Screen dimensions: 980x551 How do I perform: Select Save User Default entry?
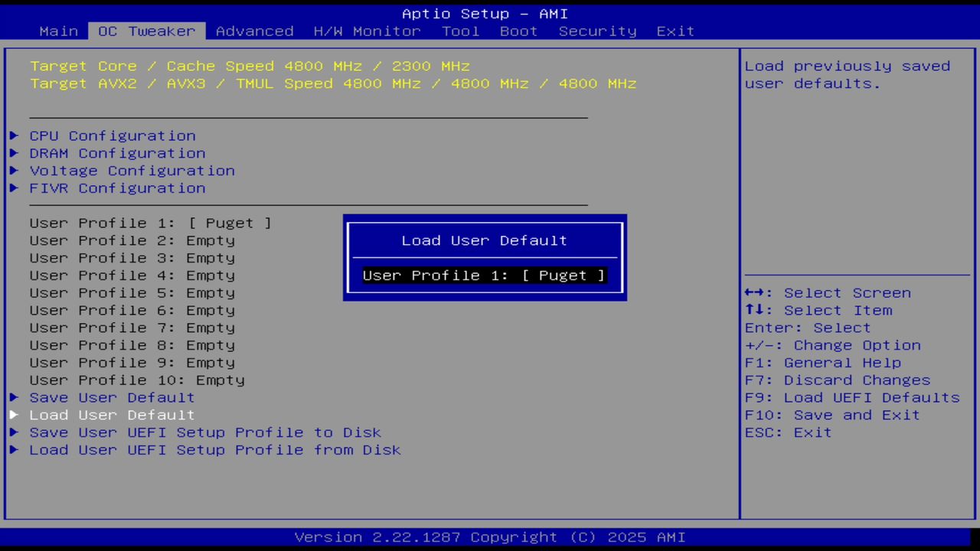click(113, 398)
